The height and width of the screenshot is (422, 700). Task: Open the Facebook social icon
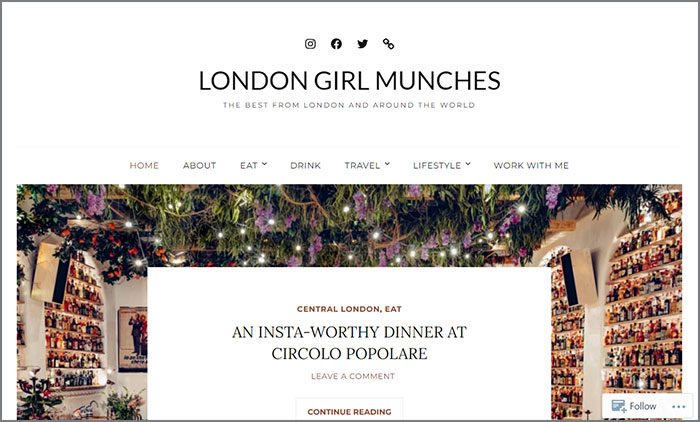(336, 44)
